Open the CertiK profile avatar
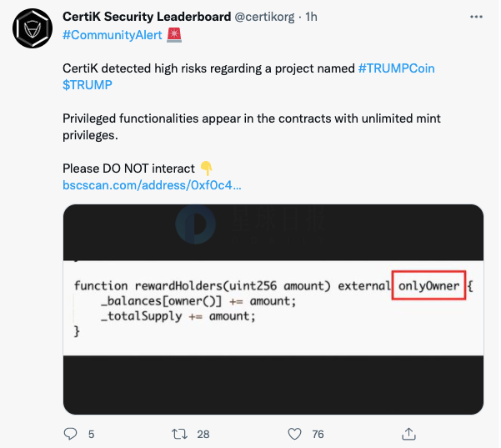 (x=33, y=28)
